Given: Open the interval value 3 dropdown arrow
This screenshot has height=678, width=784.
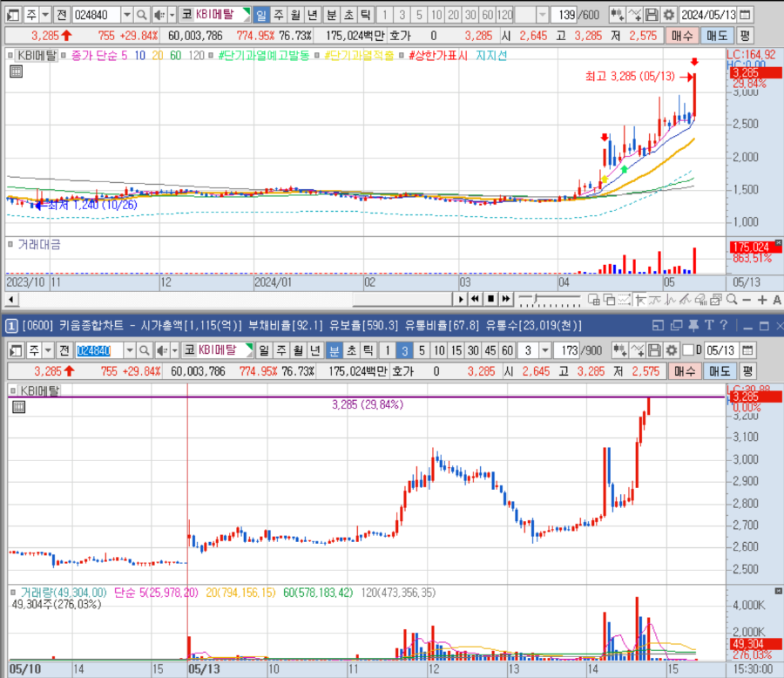Looking at the screenshot, I should (x=545, y=350).
